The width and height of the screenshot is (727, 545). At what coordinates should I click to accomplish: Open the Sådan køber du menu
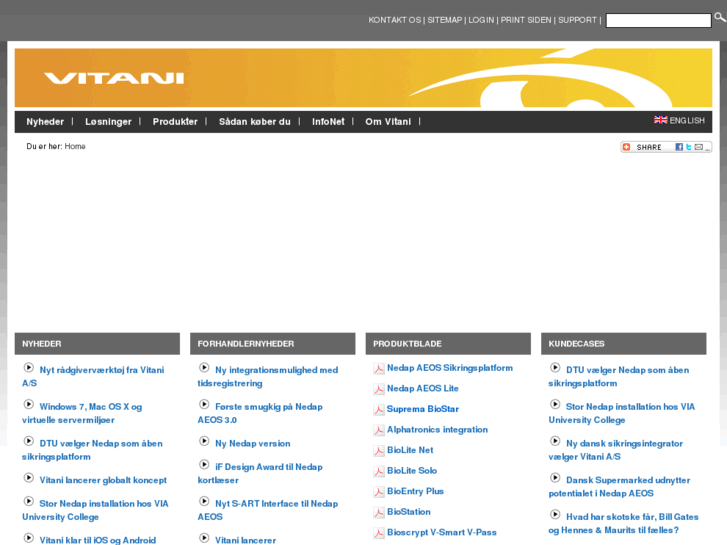pyautogui.click(x=255, y=122)
